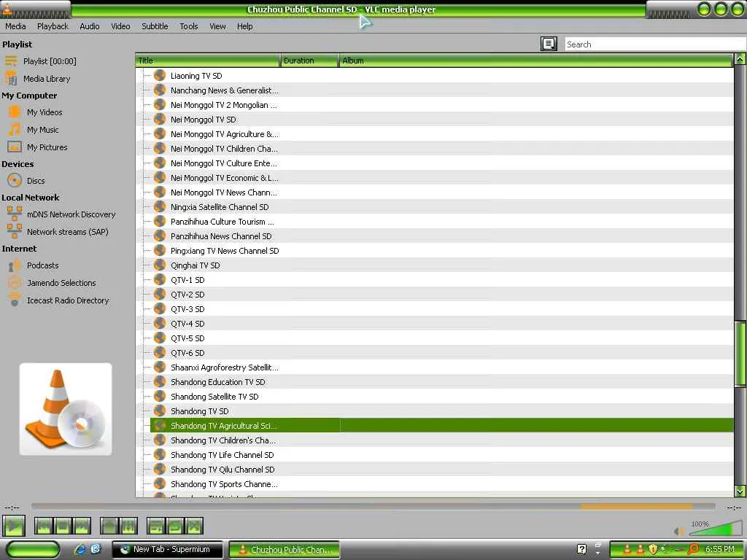Click the Previous media button
Image resolution: width=747 pixels, height=560 pixels.
(x=43, y=526)
